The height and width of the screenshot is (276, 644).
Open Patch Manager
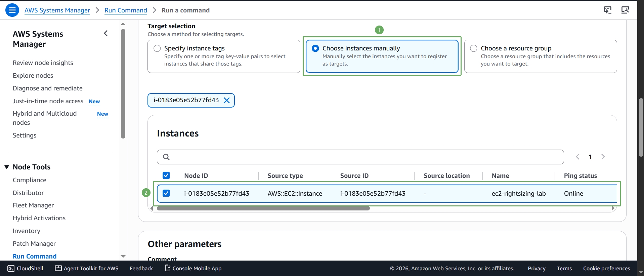tap(34, 244)
